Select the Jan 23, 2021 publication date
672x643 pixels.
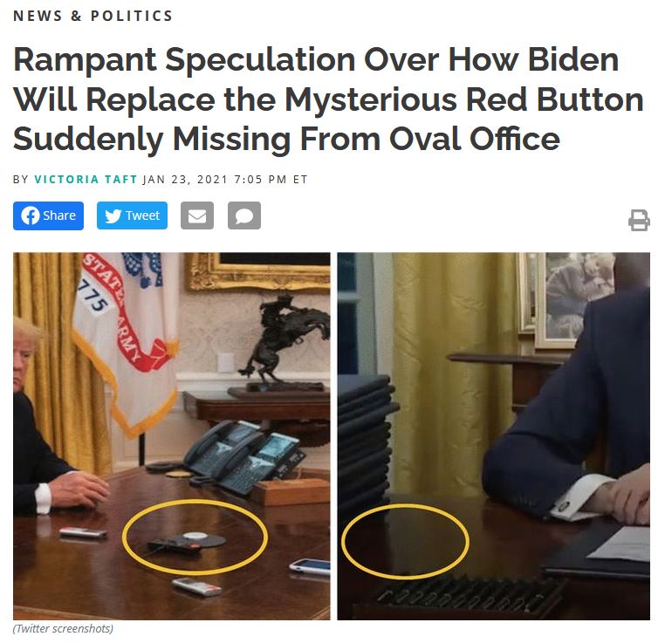point(185,179)
